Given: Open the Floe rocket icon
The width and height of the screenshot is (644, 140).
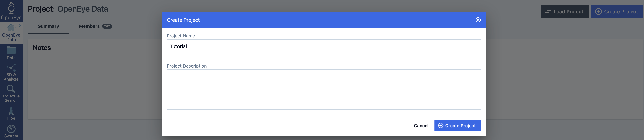Looking at the screenshot, I should [x=11, y=111].
